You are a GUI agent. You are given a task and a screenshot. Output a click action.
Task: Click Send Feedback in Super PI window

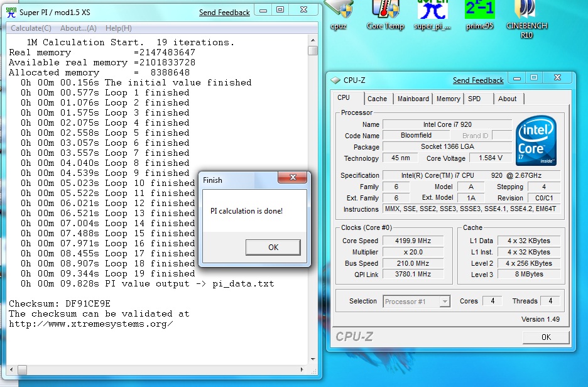pos(224,13)
